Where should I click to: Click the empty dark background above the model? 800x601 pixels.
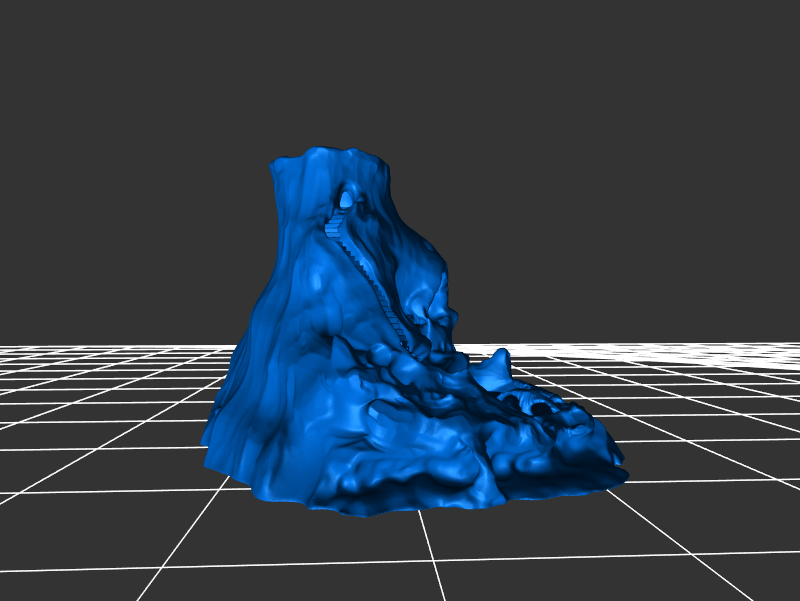pyautogui.click(x=400, y=70)
